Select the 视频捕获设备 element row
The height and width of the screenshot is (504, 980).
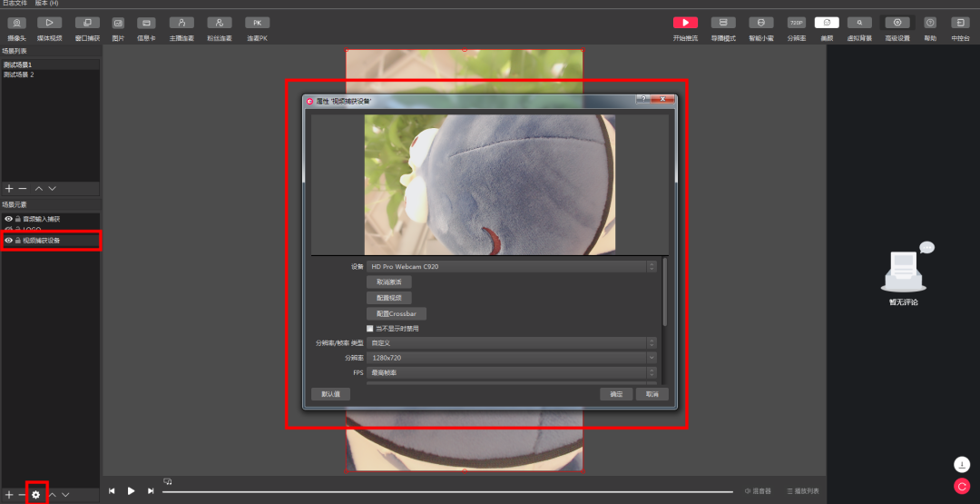click(50, 240)
